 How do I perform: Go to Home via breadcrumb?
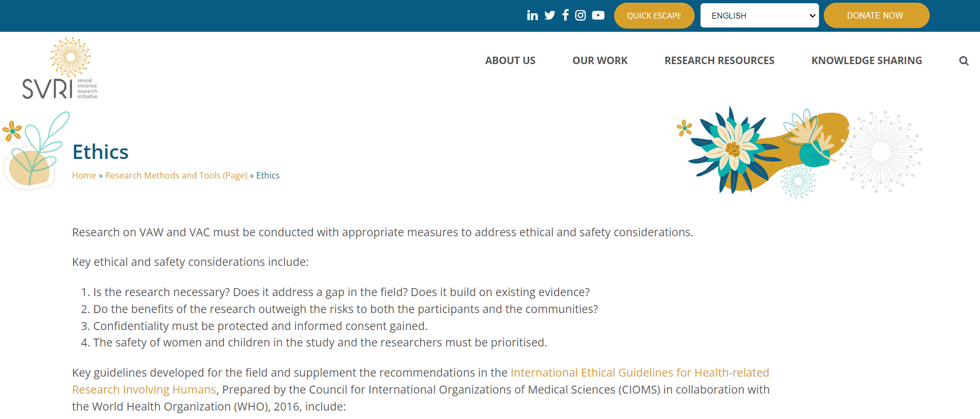pyautogui.click(x=84, y=175)
